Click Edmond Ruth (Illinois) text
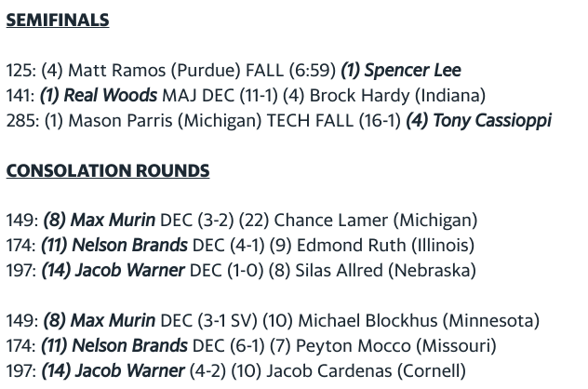Screen dimensions: 588x389 tap(385, 246)
